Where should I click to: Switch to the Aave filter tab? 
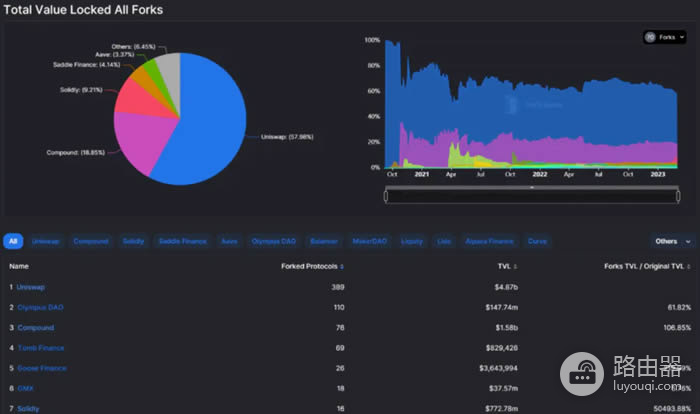pyautogui.click(x=229, y=241)
